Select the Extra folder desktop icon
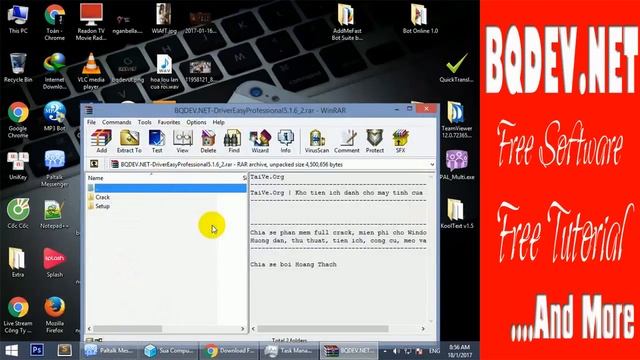 (x=18, y=262)
